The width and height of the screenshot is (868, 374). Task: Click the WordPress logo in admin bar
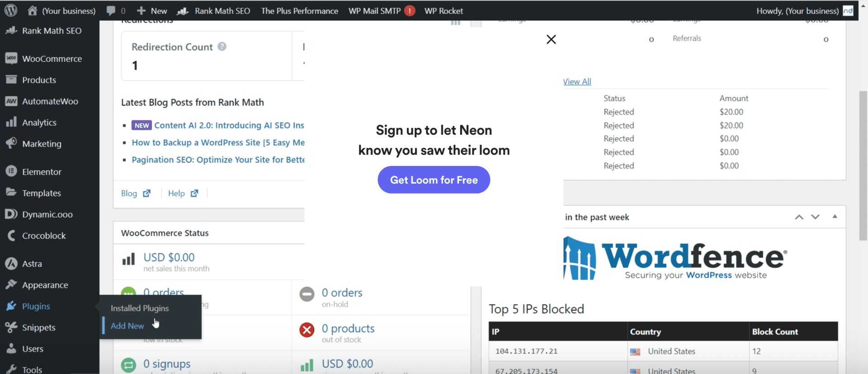(11, 10)
